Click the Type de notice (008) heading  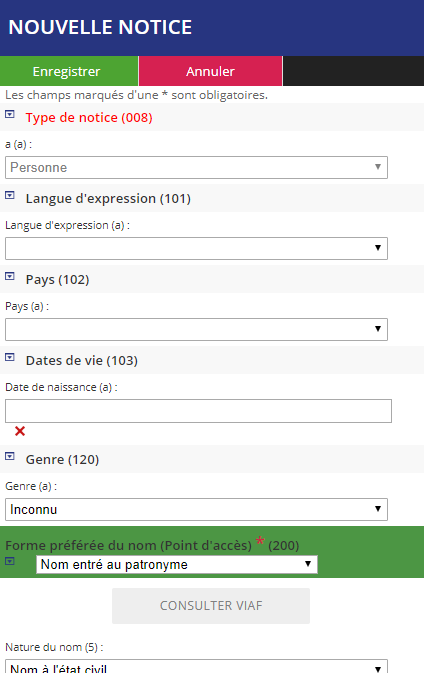coord(89,117)
